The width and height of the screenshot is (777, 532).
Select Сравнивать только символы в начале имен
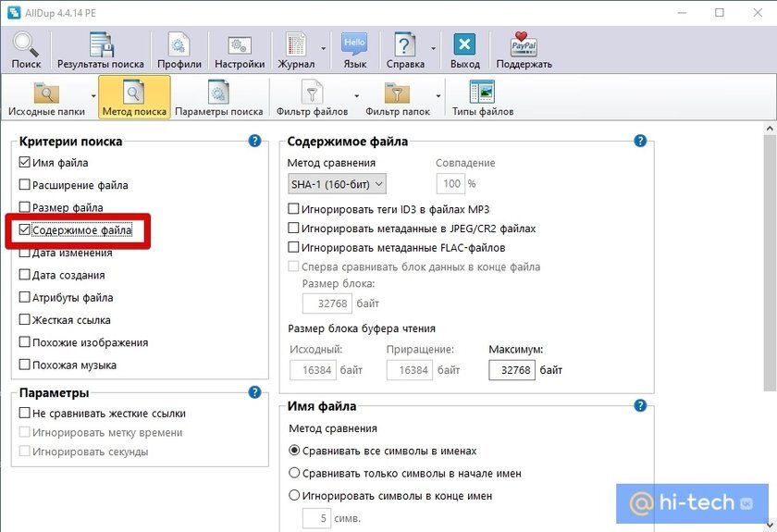[x=294, y=473]
